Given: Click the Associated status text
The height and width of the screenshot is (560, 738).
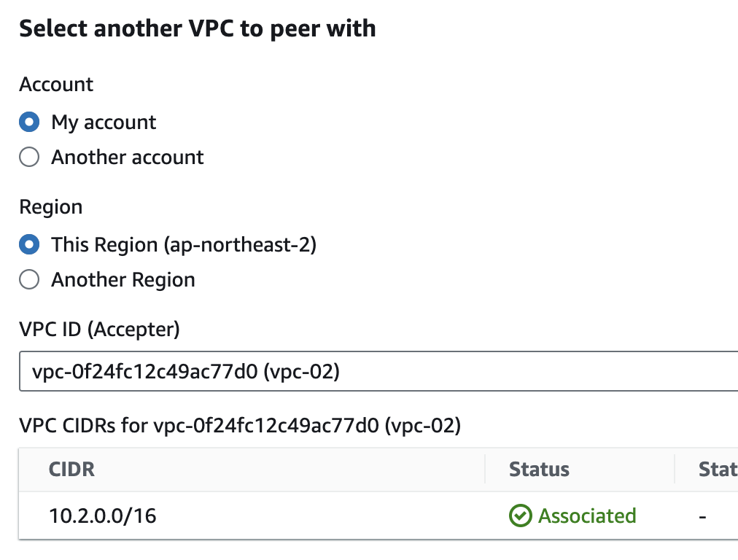Looking at the screenshot, I should click(587, 516).
